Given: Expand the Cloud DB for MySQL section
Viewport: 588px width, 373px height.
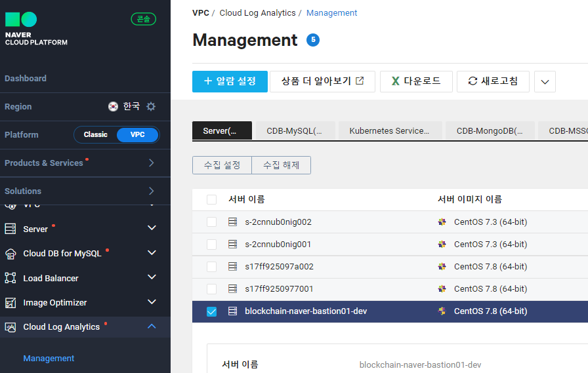Looking at the screenshot, I should (x=152, y=252).
